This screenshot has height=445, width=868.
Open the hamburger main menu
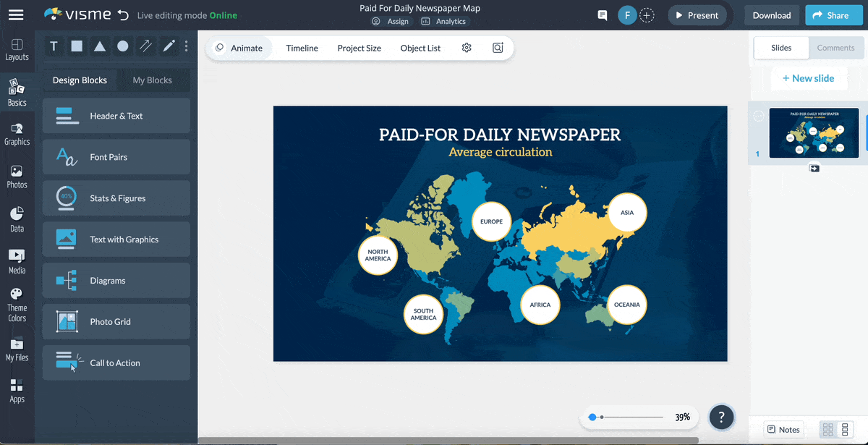click(x=16, y=15)
